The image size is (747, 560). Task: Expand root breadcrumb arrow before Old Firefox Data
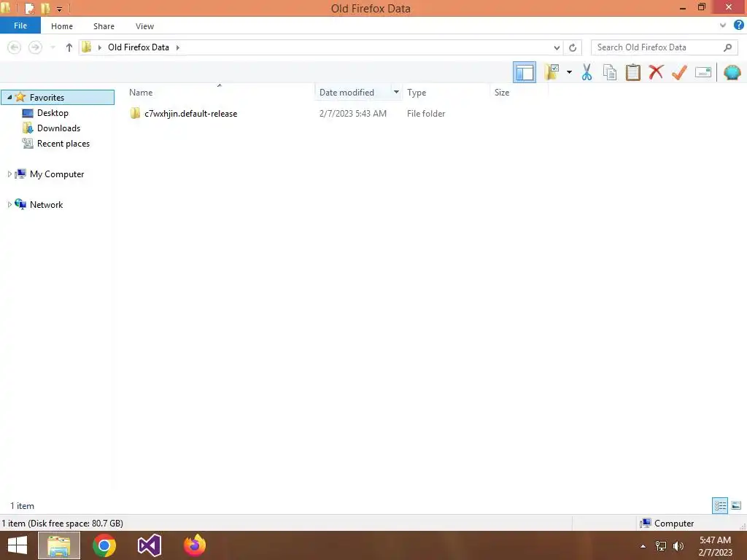(99, 47)
